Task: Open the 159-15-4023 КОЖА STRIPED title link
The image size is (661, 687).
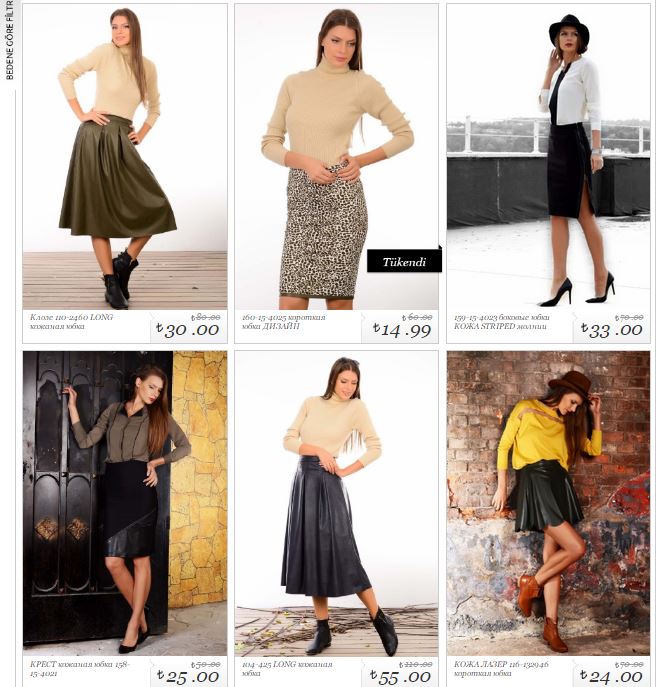Action: point(501,322)
